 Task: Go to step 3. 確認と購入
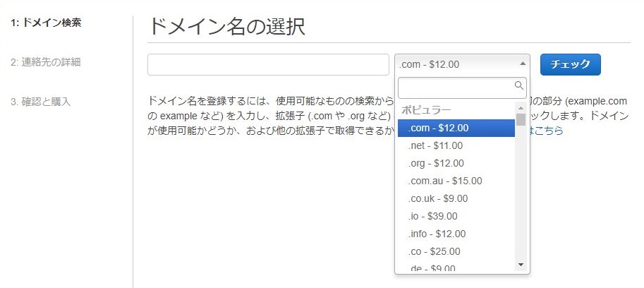41,102
